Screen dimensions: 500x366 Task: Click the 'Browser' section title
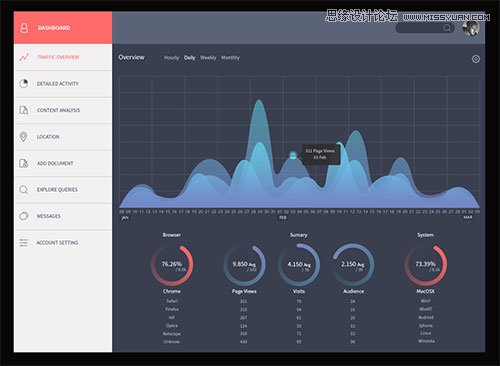click(172, 235)
